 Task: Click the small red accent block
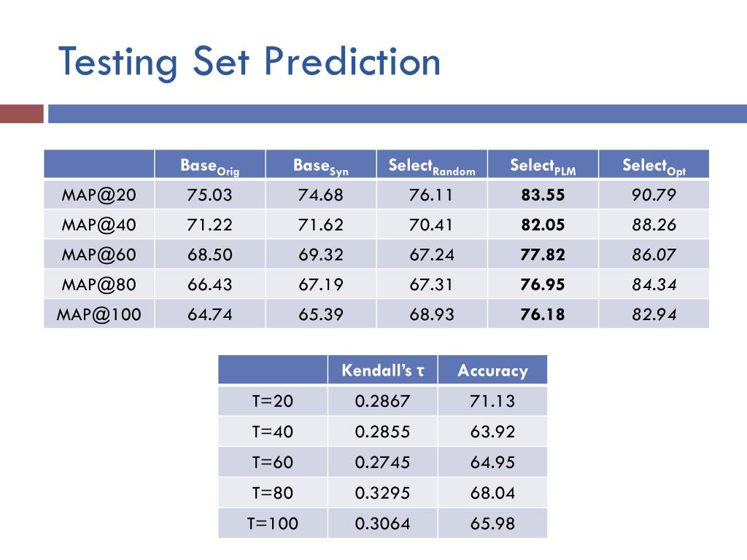(x=22, y=114)
